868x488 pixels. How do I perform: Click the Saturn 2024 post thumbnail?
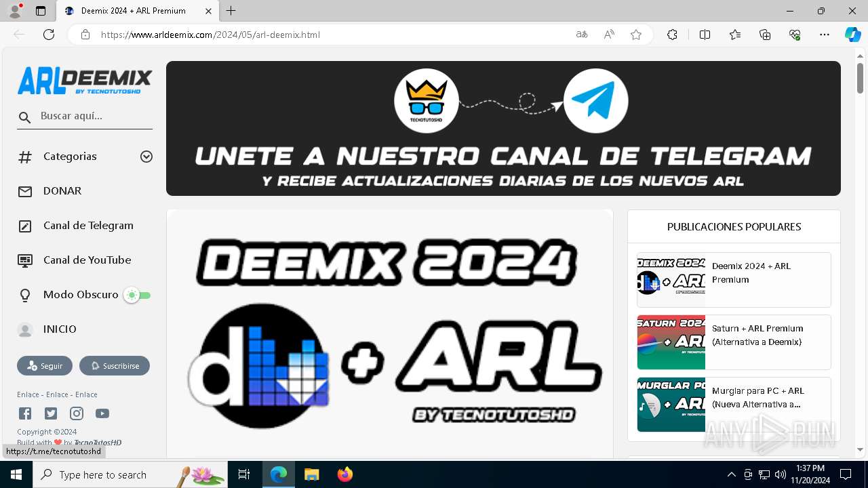(671, 342)
